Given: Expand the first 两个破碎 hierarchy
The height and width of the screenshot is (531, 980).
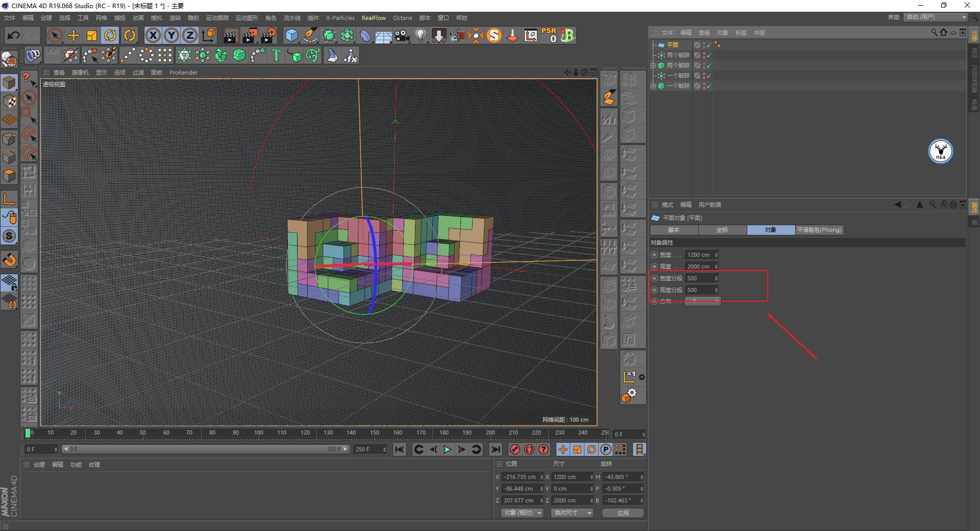Looking at the screenshot, I should coord(653,65).
